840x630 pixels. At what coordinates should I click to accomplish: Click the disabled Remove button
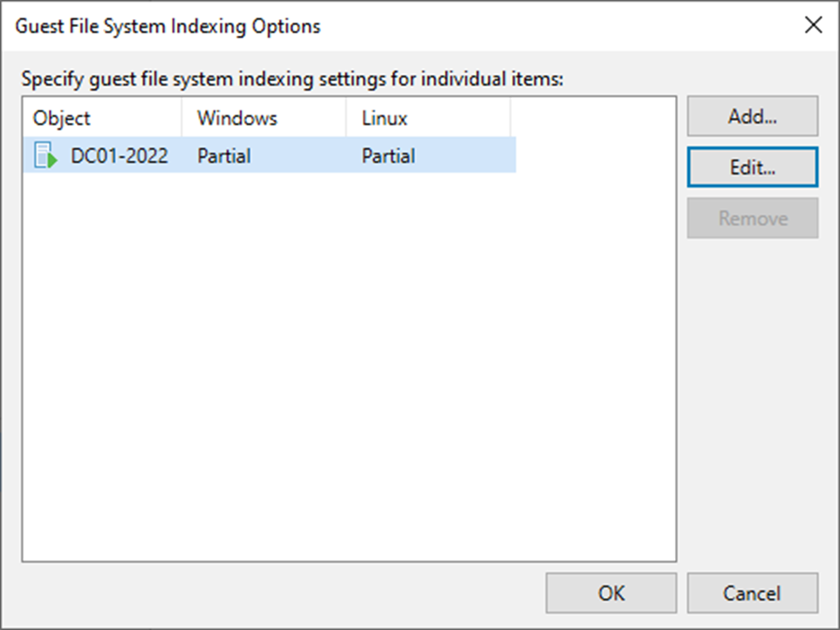pos(752,218)
